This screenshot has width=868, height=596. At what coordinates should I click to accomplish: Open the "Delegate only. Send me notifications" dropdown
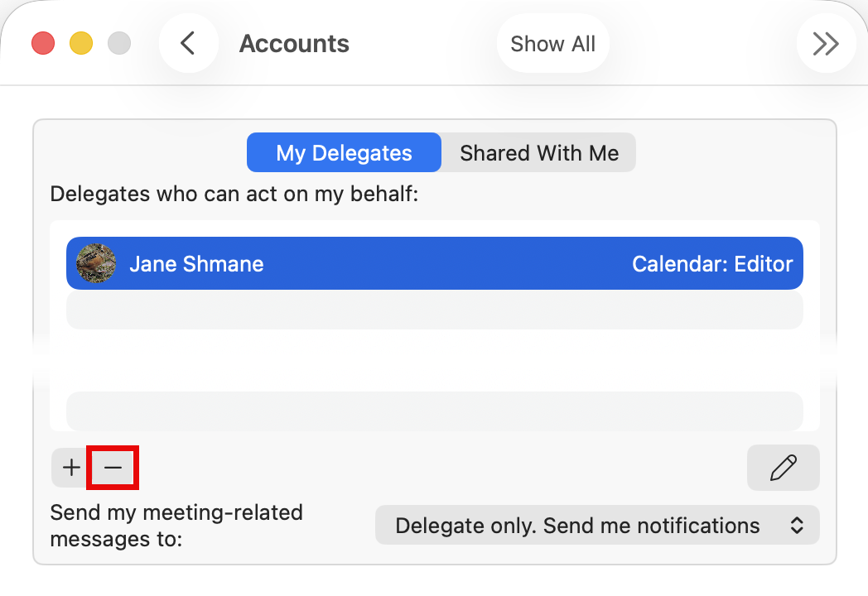click(x=596, y=526)
